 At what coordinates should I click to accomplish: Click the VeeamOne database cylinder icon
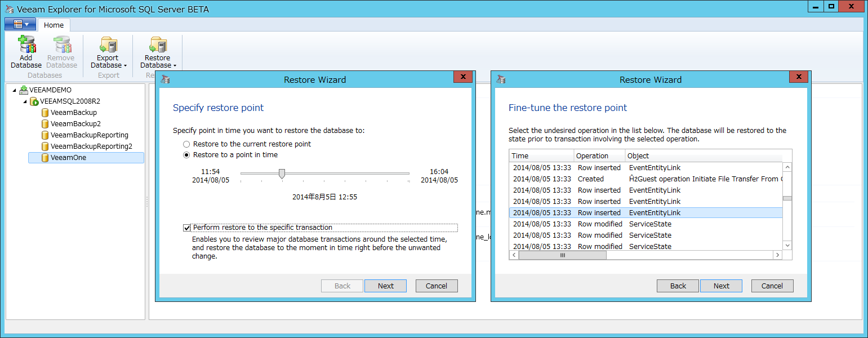pyautogui.click(x=45, y=158)
